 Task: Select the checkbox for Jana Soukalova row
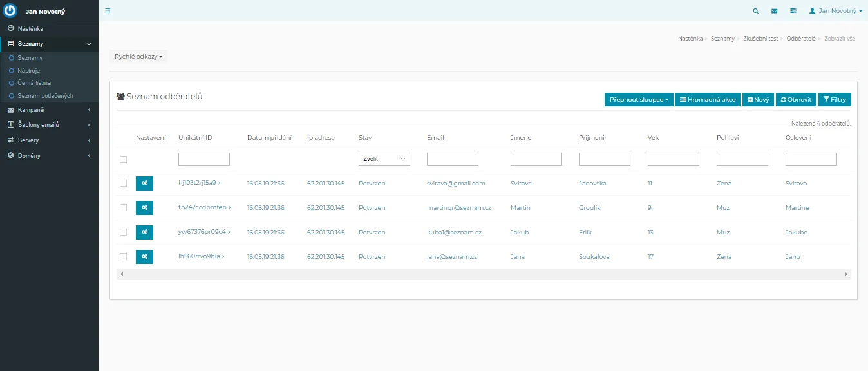[124, 257]
